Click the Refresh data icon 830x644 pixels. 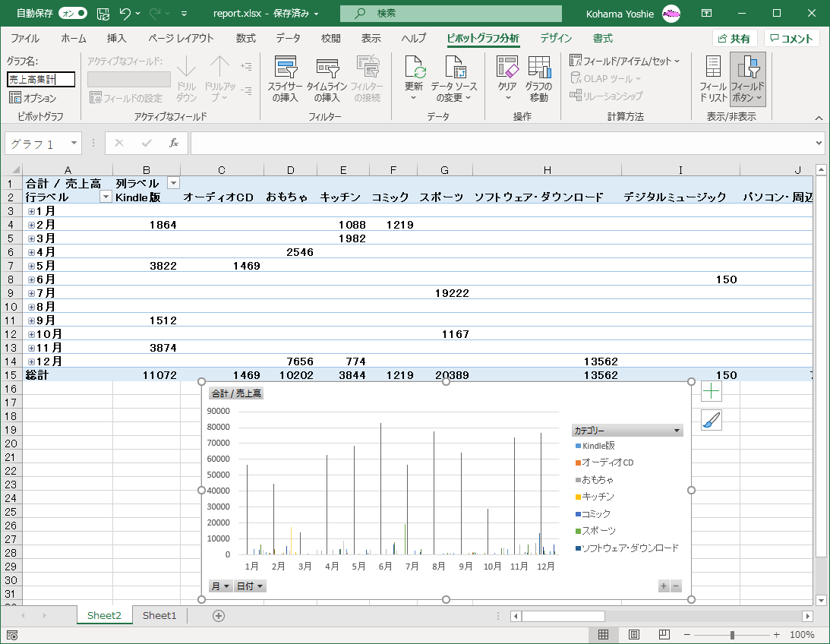point(414,70)
